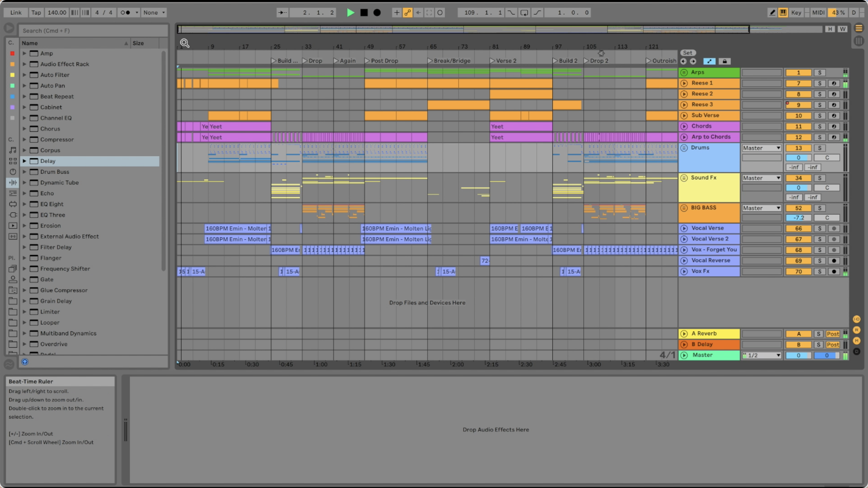This screenshot has width=868, height=488.
Task: Expand the Delay device in browser
Action: click(x=24, y=161)
